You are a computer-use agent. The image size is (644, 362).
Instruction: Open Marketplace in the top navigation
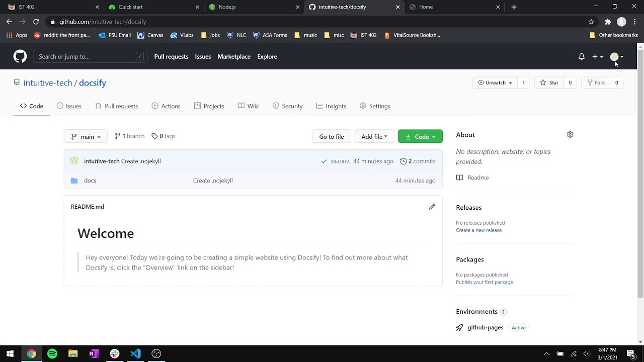coord(234,57)
